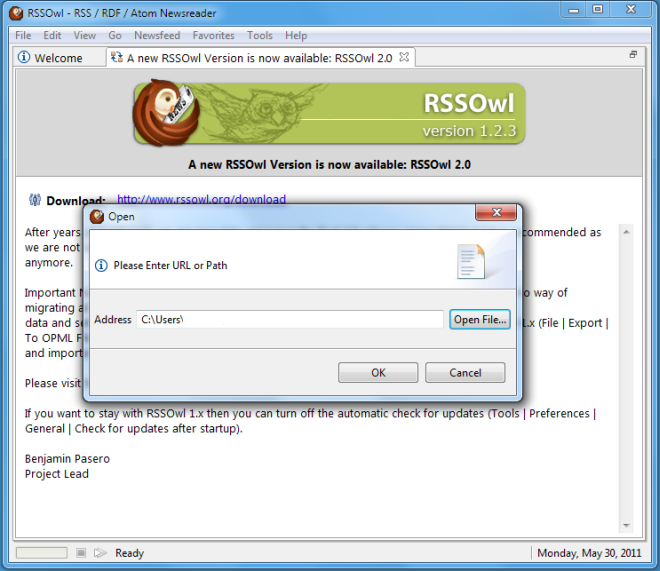
Task: Open the View menu
Action: [x=85, y=35]
